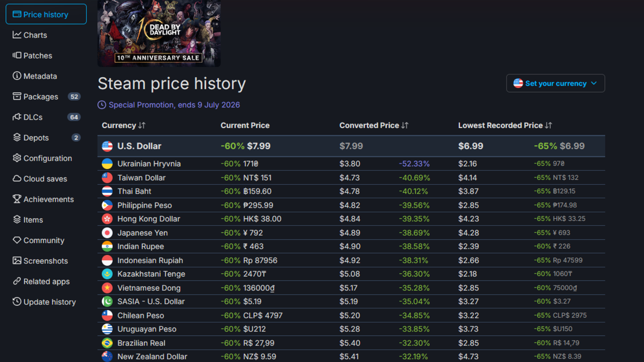Click the Packages count badge 52
The width and height of the screenshot is (644, 362).
(74, 97)
